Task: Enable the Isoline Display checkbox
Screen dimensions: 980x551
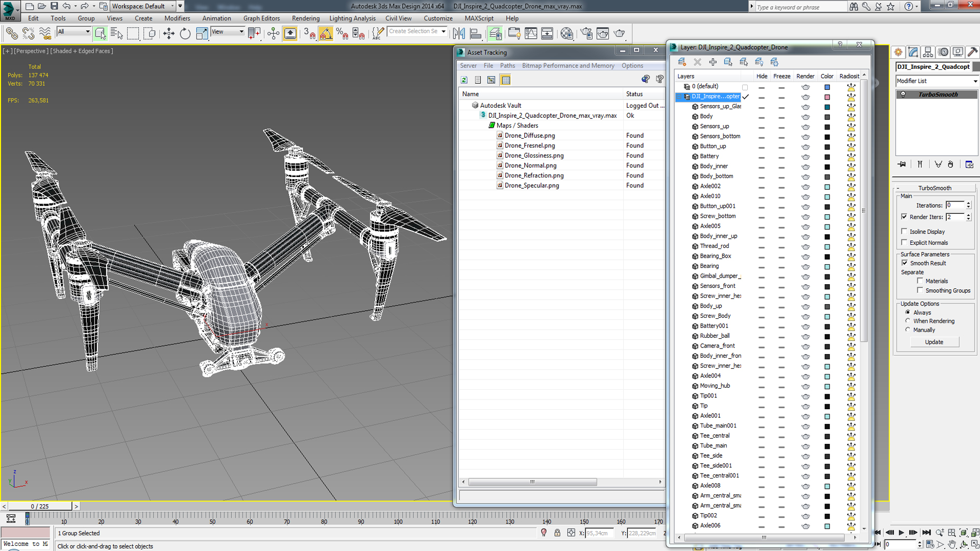Action: point(904,231)
